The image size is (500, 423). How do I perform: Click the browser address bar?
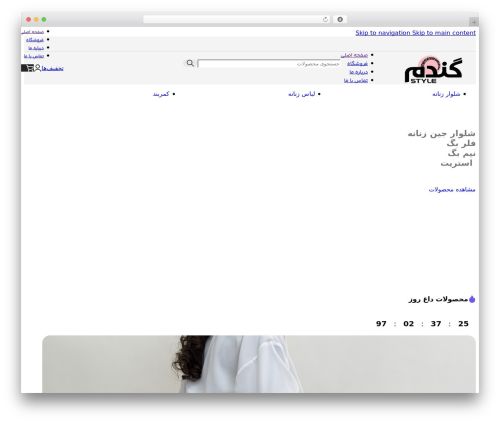236,19
